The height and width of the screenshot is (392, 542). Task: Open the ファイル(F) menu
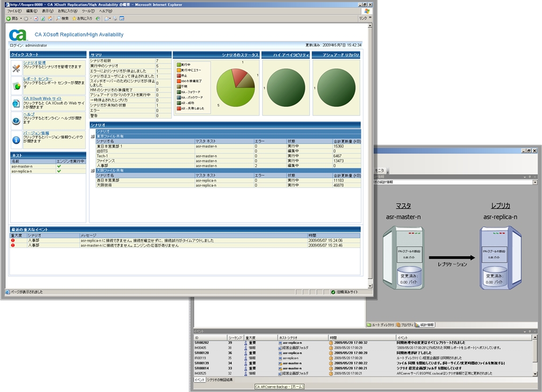14,11
